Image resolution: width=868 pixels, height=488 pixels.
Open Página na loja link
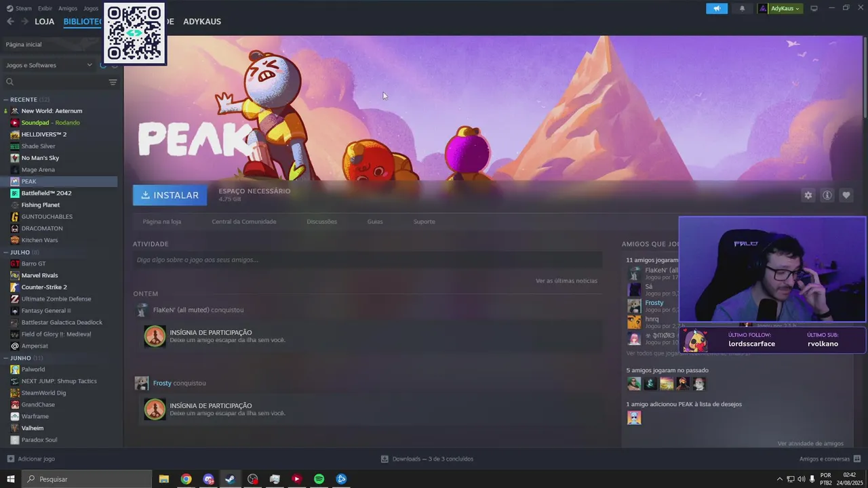[x=162, y=222]
